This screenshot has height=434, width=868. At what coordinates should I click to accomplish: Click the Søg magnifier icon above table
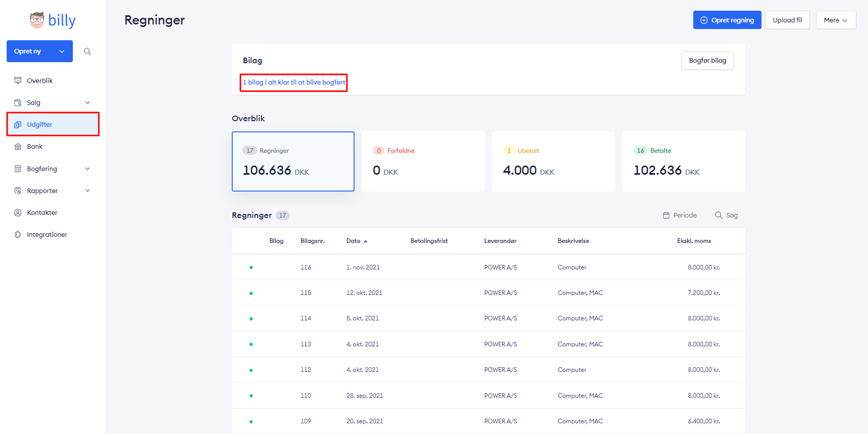coord(719,215)
